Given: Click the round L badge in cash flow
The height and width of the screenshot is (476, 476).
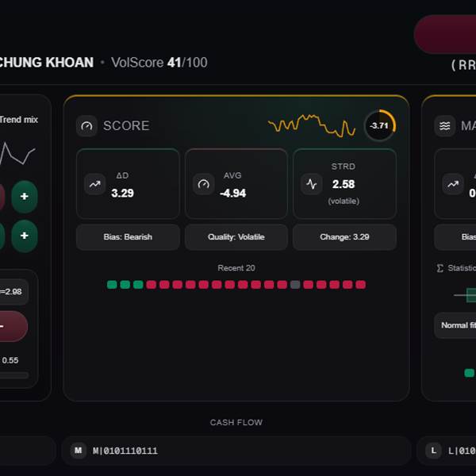Looking at the screenshot, I should tap(433, 451).
